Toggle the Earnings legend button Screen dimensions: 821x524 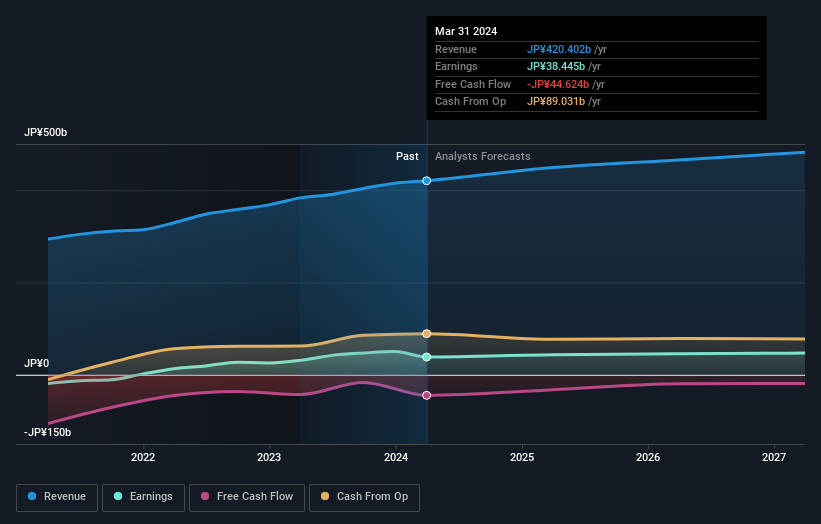tap(143, 497)
